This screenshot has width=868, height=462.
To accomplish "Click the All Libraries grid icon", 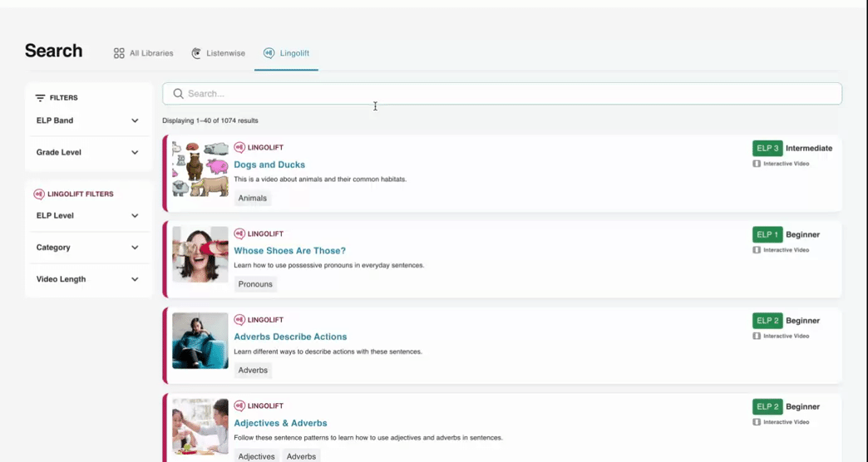I will [x=119, y=53].
